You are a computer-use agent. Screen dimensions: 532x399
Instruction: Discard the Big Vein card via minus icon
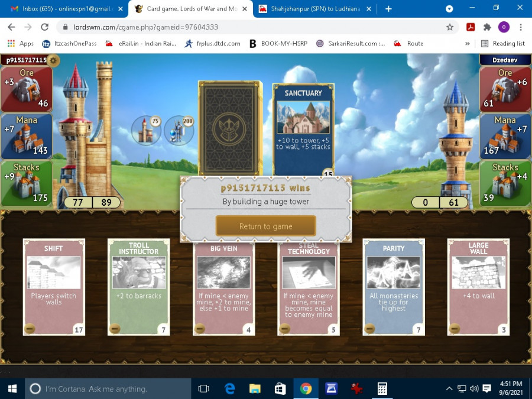(x=200, y=329)
